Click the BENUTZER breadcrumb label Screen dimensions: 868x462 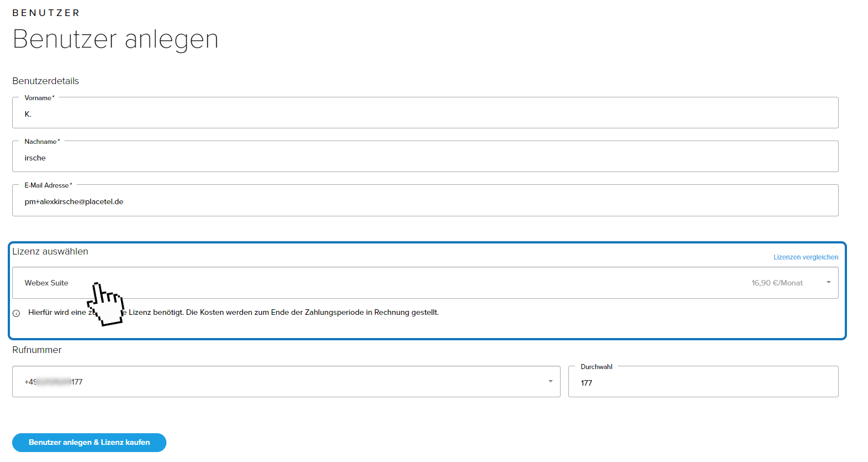point(46,13)
